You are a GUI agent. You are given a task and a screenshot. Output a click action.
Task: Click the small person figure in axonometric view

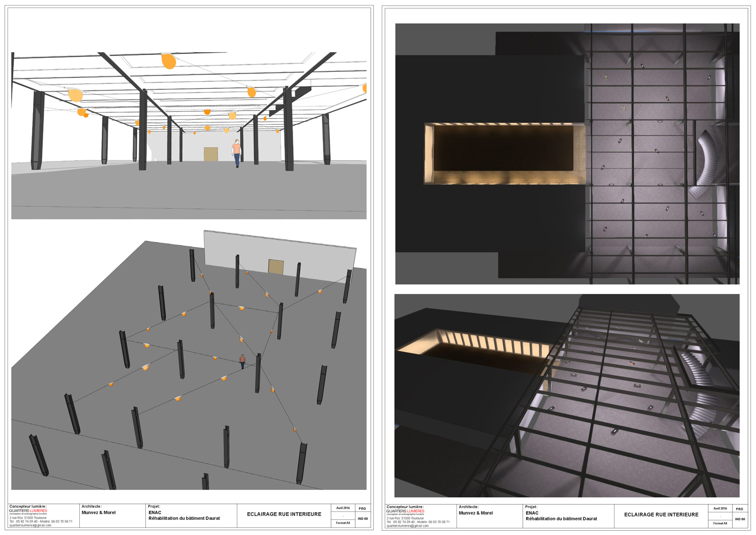(x=242, y=361)
